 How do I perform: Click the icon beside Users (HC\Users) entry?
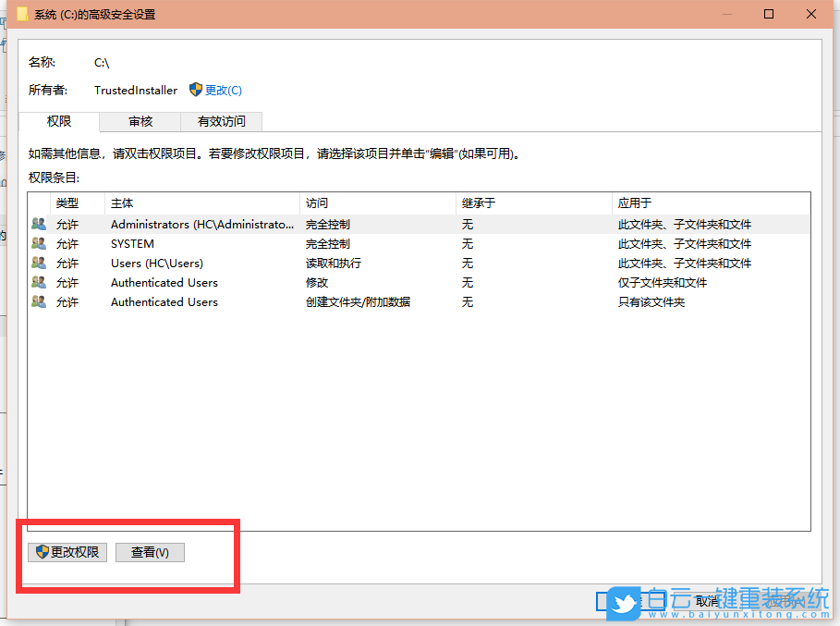pyautogui.click(x=38, y=263)
